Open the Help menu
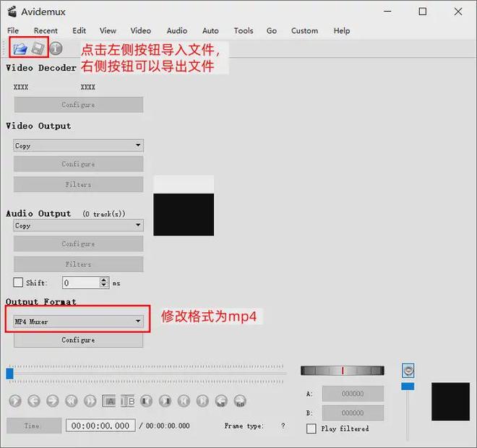Viewport: 477px width, 448px height. click(342, 31)
